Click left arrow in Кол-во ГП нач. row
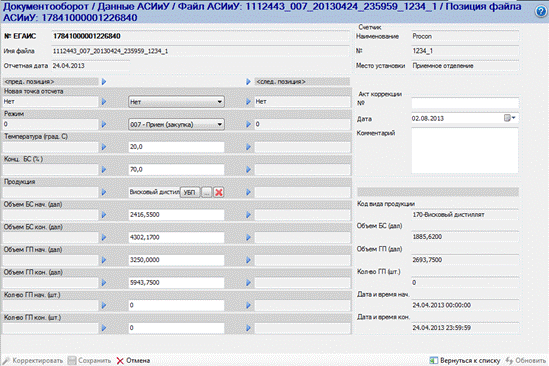The image size is (549, 366). tap(104, 305)
